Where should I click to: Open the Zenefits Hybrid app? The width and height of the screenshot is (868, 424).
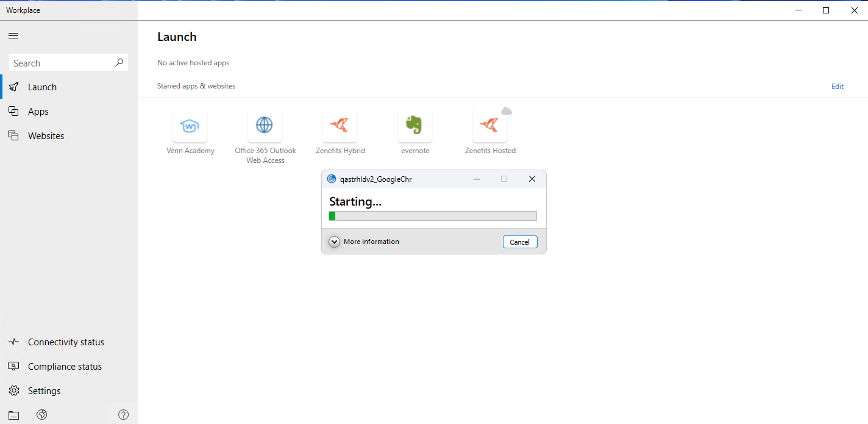click(340, 126)
